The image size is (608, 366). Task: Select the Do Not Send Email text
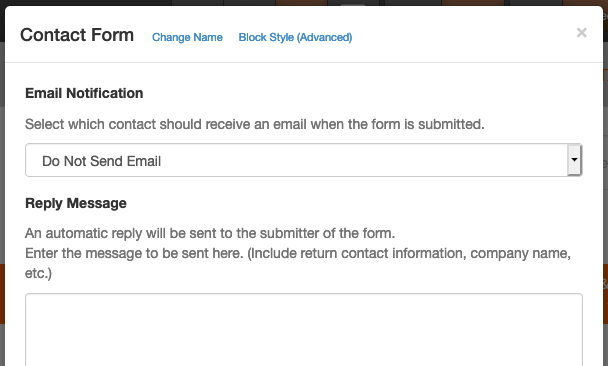[x=101, y=161]
